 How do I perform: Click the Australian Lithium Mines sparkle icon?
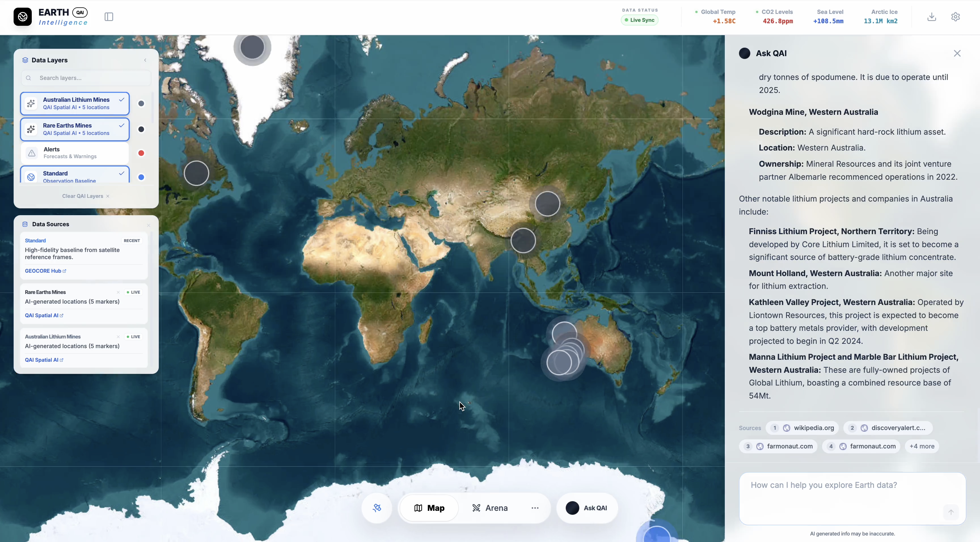tap(31, 103)
